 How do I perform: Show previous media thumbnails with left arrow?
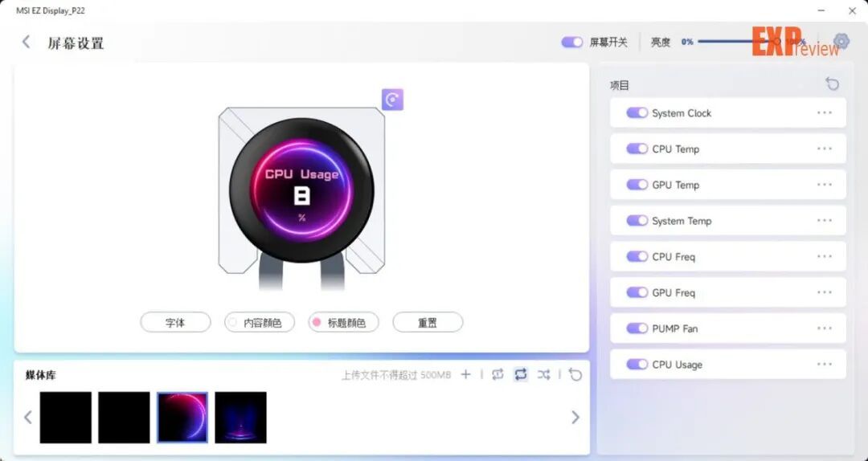coord(27,418)
